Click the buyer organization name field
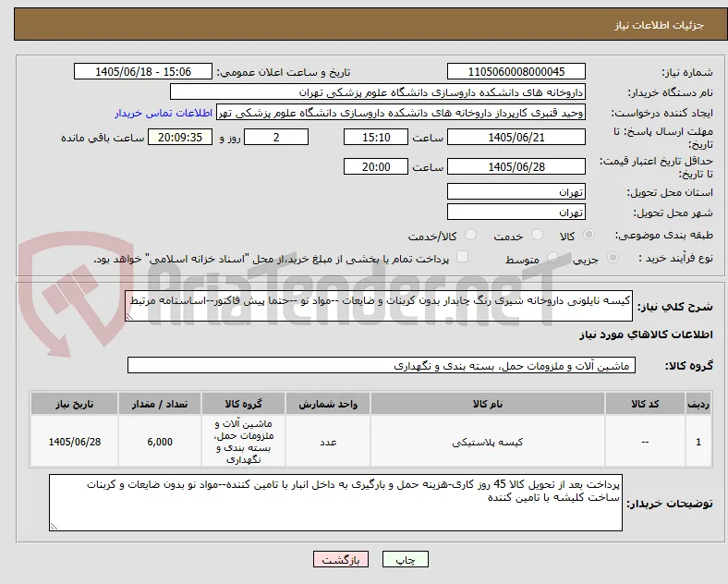 pyautogui.click(x=378, y=91)
